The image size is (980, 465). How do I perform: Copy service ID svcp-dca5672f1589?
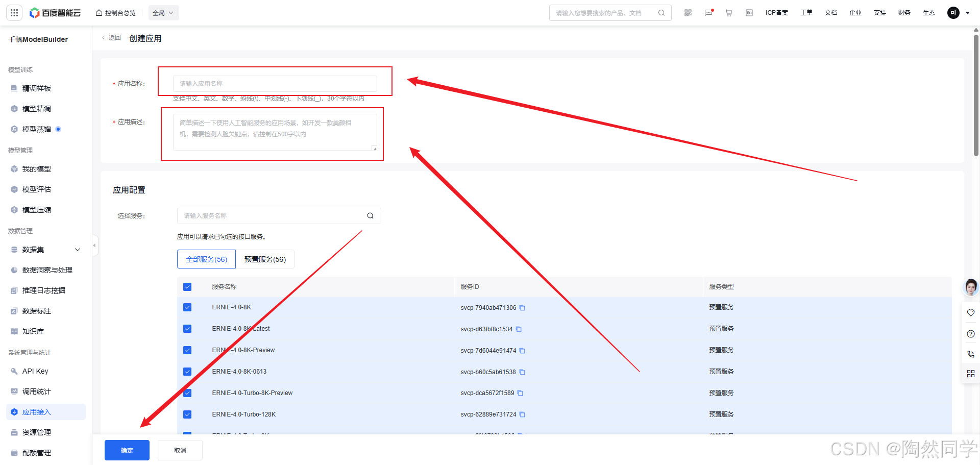click(x=520, y=393)
